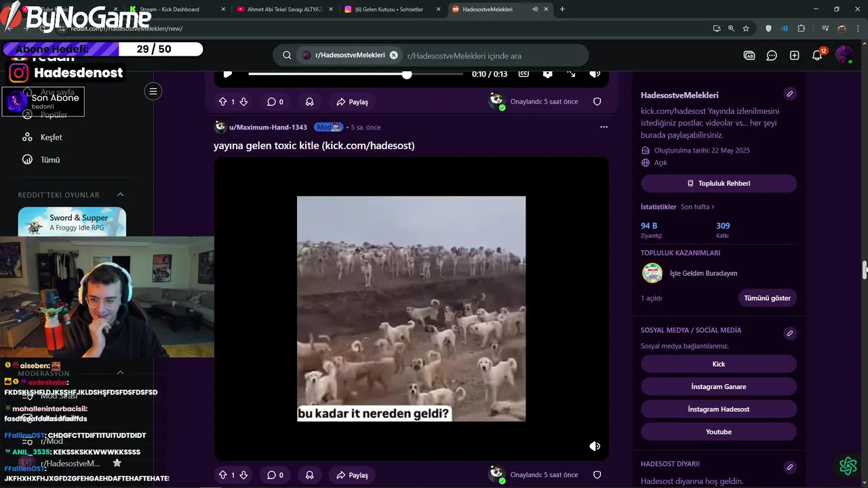The width and height of the screenshot is (868, 488).
Task: Go to Tümü in sidebar
Action: point(50,160)
